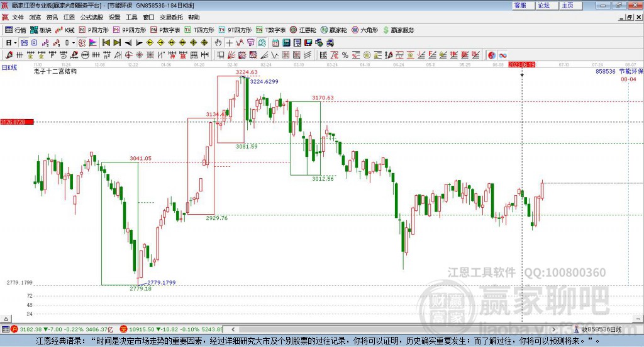
Task: Toggle the crosshair cursor tool
Action: 229,43
